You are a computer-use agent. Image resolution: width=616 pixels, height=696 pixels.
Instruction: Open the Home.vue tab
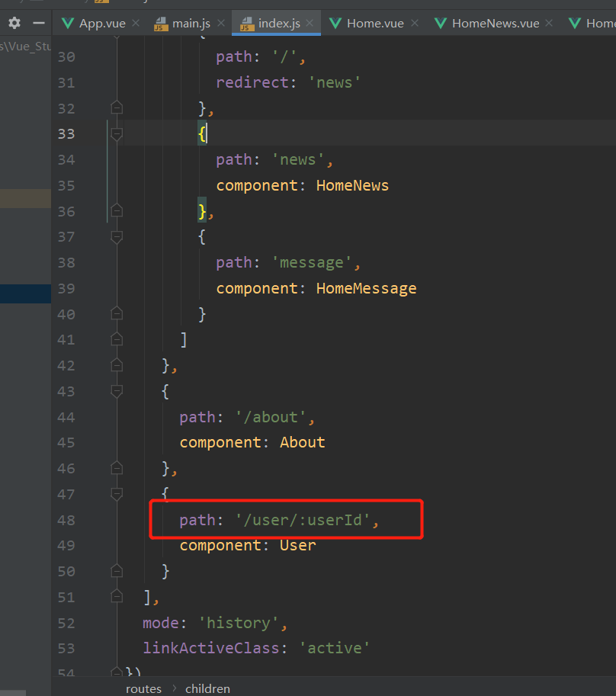point(375,23)
